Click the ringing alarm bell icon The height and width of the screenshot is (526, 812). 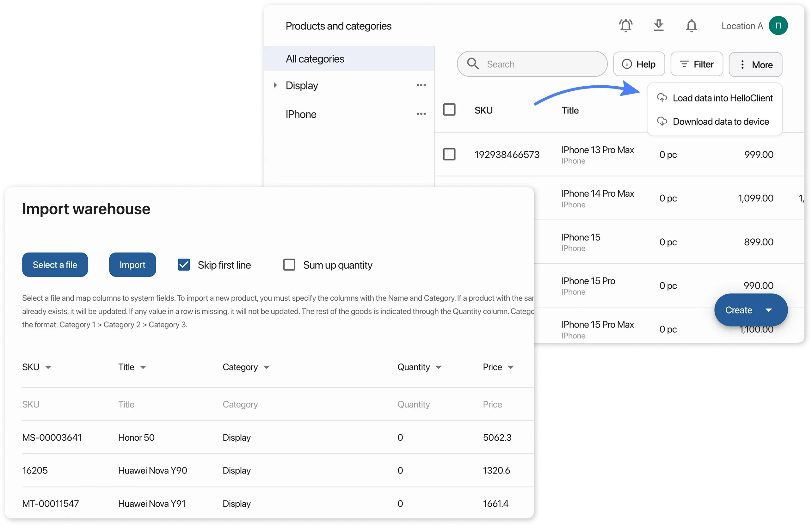pos(626,26)
